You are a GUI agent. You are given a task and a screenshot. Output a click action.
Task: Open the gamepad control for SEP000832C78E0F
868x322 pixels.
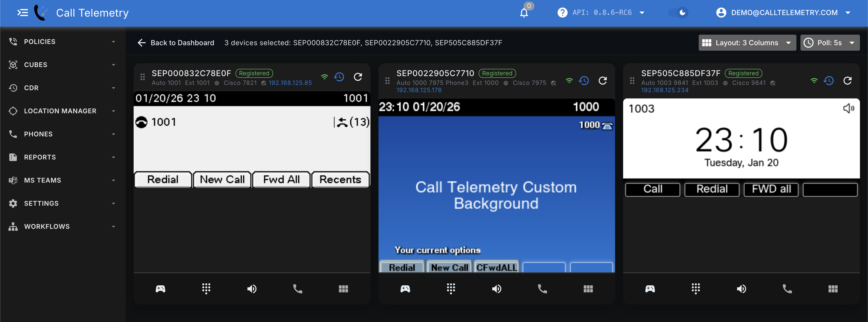click(x=160, y=289)
